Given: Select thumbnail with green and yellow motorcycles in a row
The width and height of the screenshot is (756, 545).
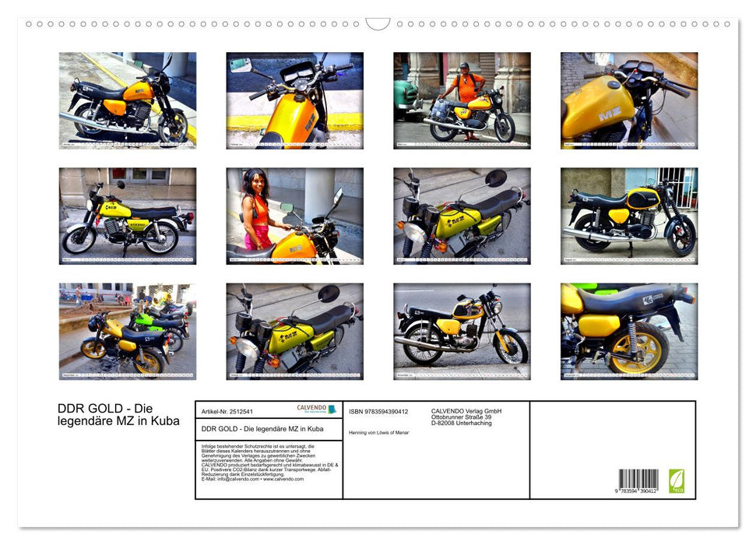Looking at the screenshot, I should pos(128,332).
